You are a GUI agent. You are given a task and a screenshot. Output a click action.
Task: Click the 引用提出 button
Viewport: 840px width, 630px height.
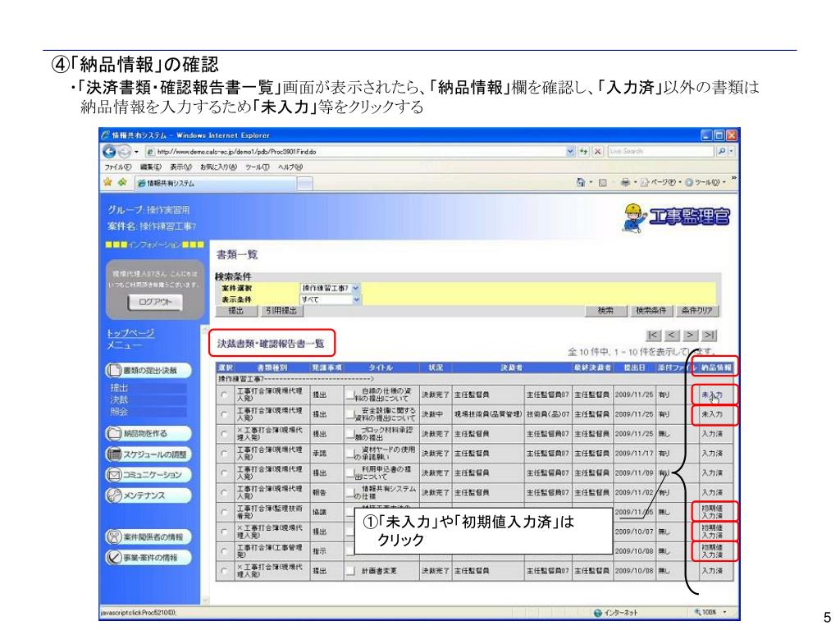tap(281, 311)
